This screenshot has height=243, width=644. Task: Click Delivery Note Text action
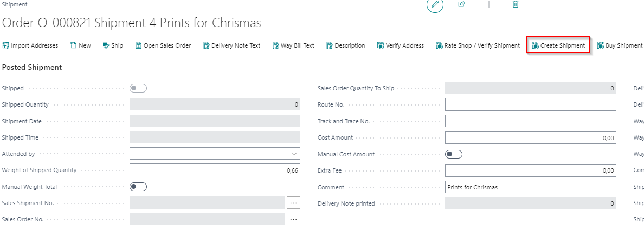click(231, 45)
